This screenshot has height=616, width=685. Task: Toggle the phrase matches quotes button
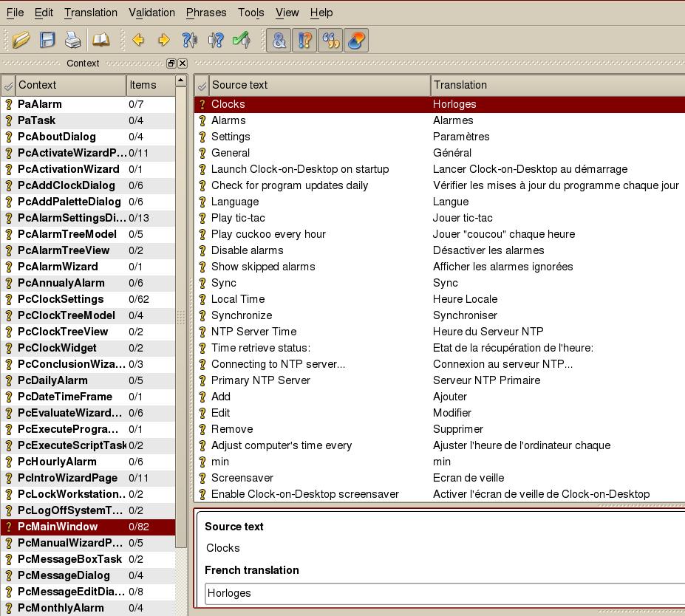coord(330,40)
